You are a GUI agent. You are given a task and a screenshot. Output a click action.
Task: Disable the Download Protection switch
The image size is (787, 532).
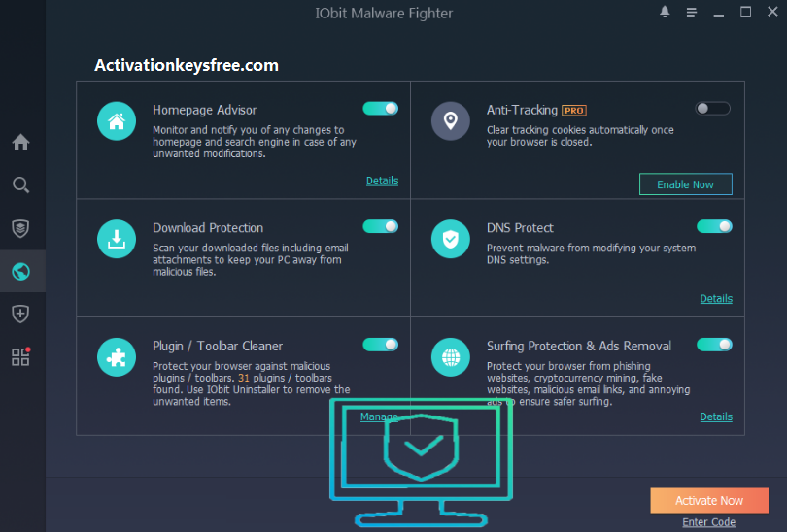tap(381, 226)
